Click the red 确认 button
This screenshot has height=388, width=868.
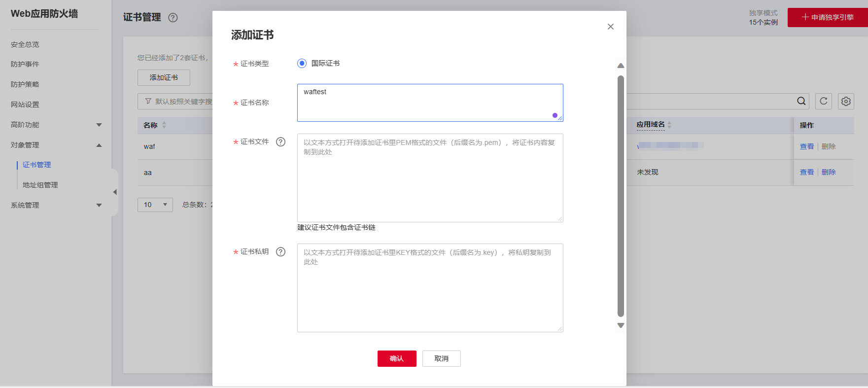coord(397,358)
